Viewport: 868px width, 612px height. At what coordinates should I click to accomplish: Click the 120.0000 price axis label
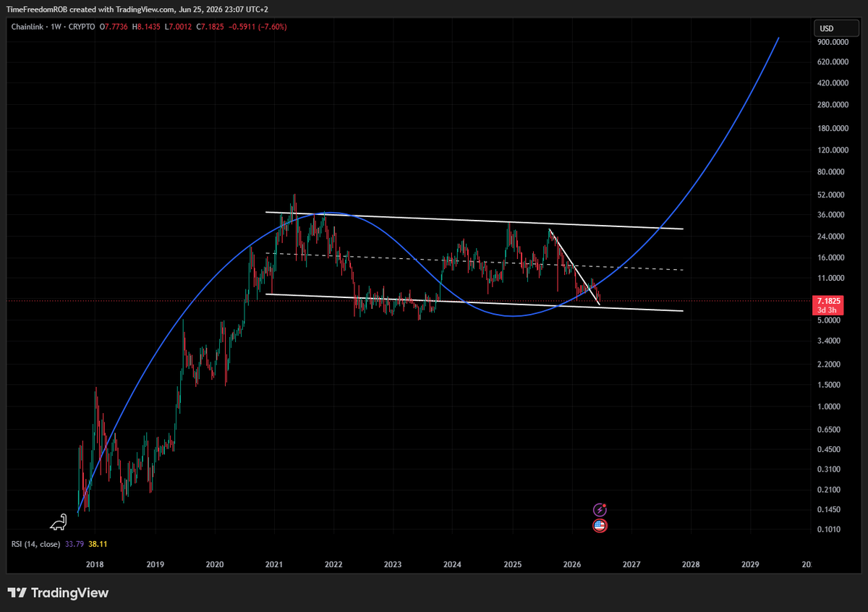pyautogui.click(x=834, y=150)
